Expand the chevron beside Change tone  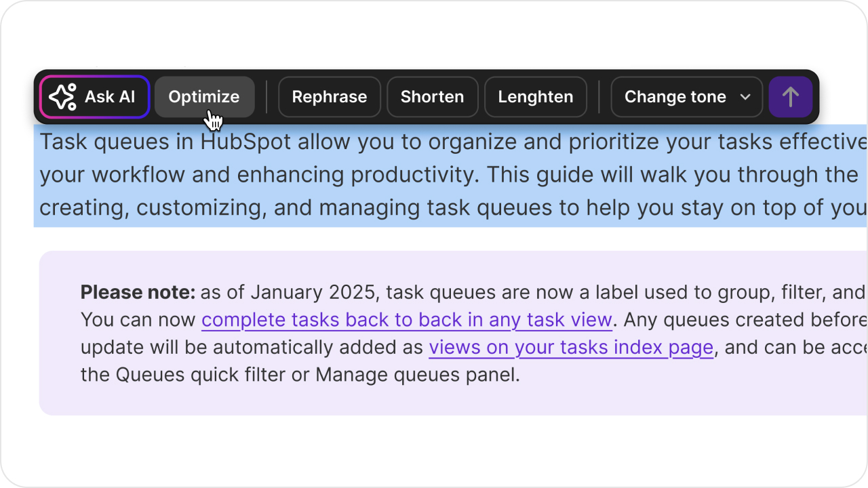[745, 97]
